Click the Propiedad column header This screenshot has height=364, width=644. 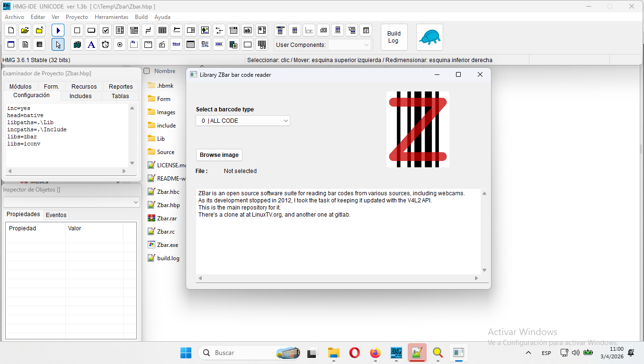[36, 228]
